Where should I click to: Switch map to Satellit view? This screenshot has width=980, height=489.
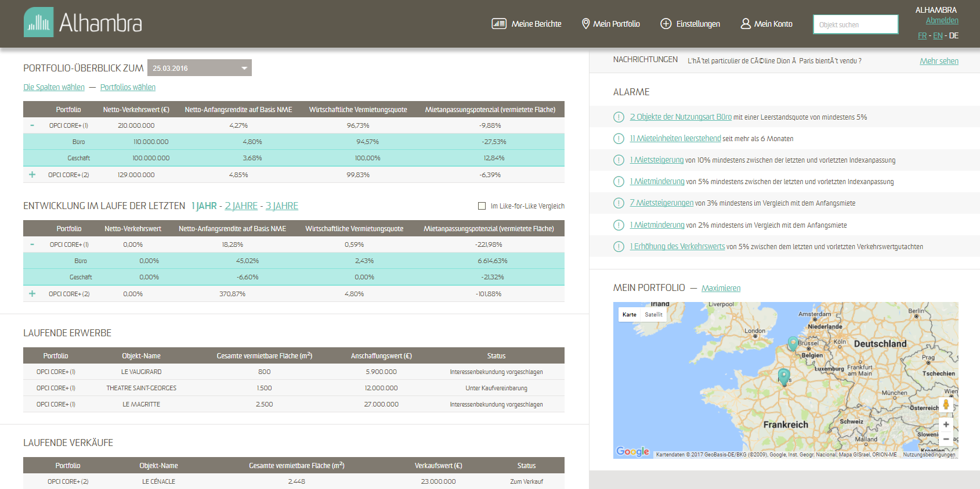click(653, 315)
